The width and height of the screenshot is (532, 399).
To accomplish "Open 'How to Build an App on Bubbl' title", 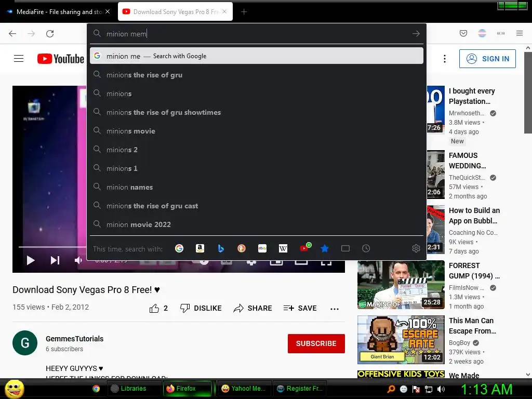I will [474, 216].
